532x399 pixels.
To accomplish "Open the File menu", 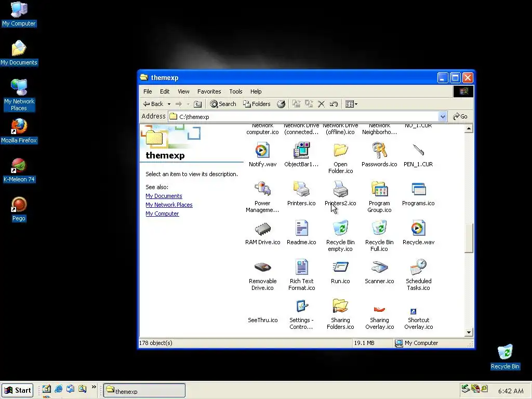I will 148,91.
